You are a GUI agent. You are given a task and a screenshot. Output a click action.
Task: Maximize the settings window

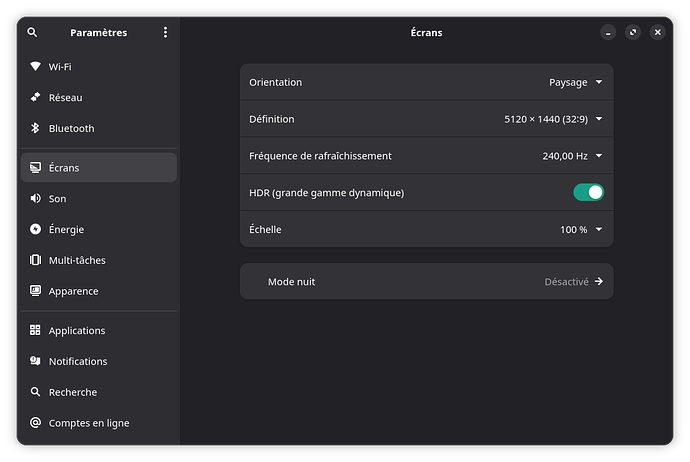pos(633,32)
